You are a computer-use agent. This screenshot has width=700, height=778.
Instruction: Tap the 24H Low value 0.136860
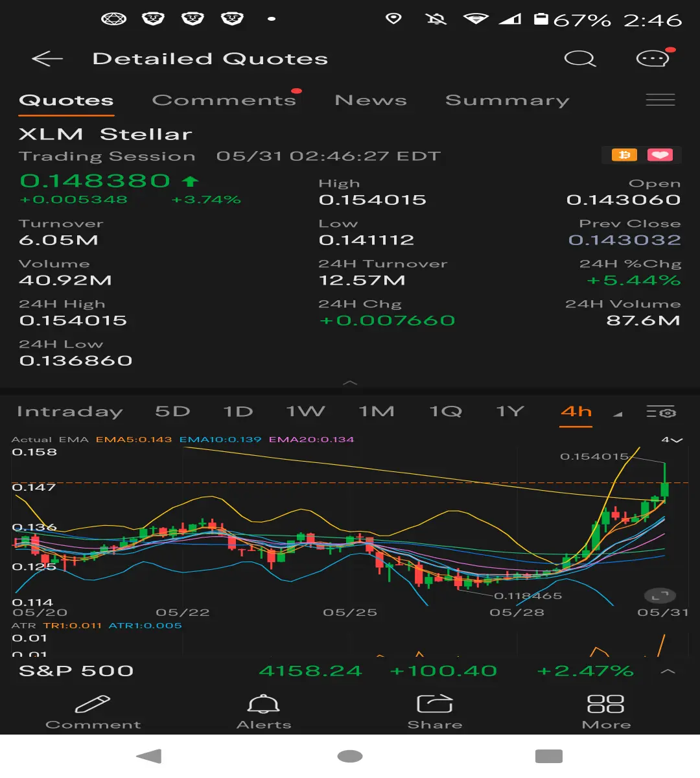[x=76, y=360]
